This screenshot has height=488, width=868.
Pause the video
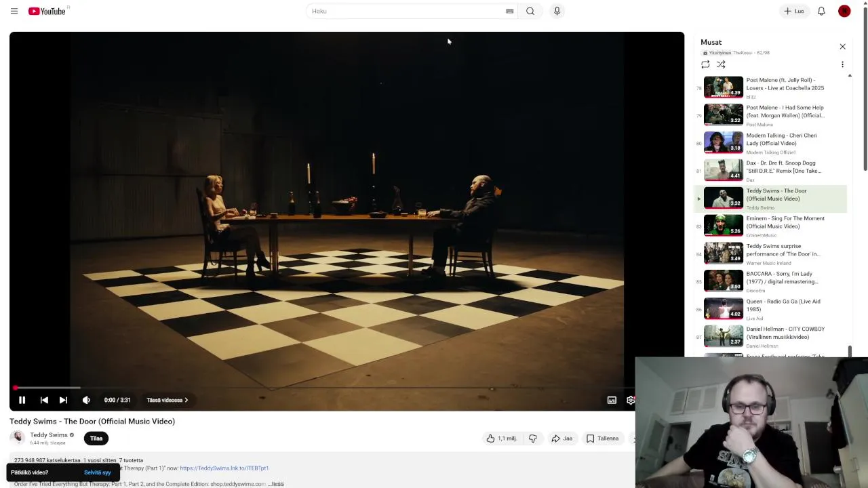(22, 400)
